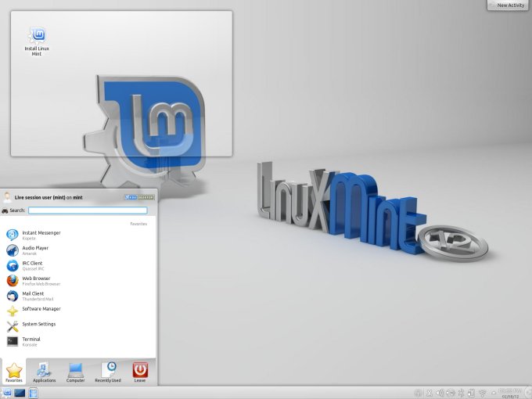Viewport: 532px width, 399px height.
Task: Open the Computer tab
Action: tap(75, 372)
